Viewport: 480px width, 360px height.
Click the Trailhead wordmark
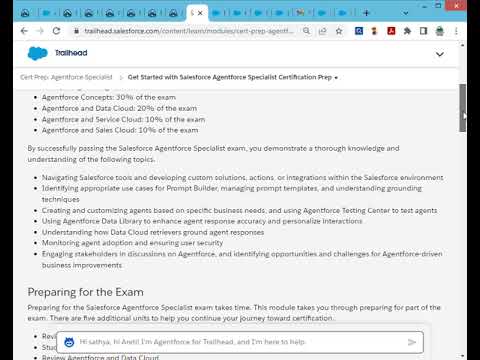(71, 53)
